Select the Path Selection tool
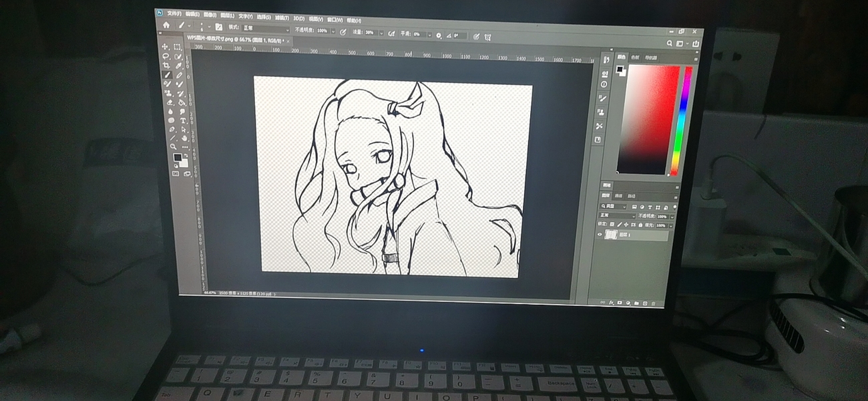 click(183, 130)
